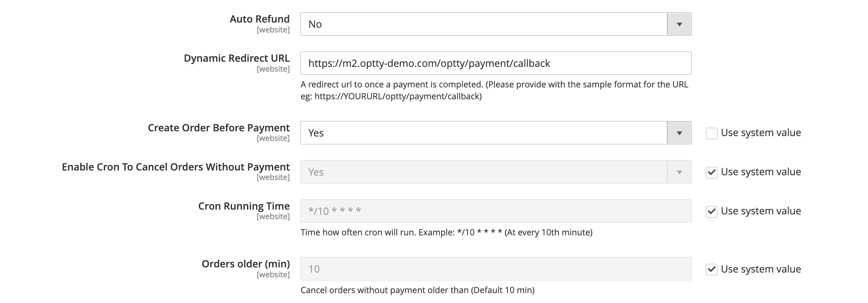The image size is (868, 303).
Task: Open the Create Order Before Payment dropdown
Action: (483, 133)
